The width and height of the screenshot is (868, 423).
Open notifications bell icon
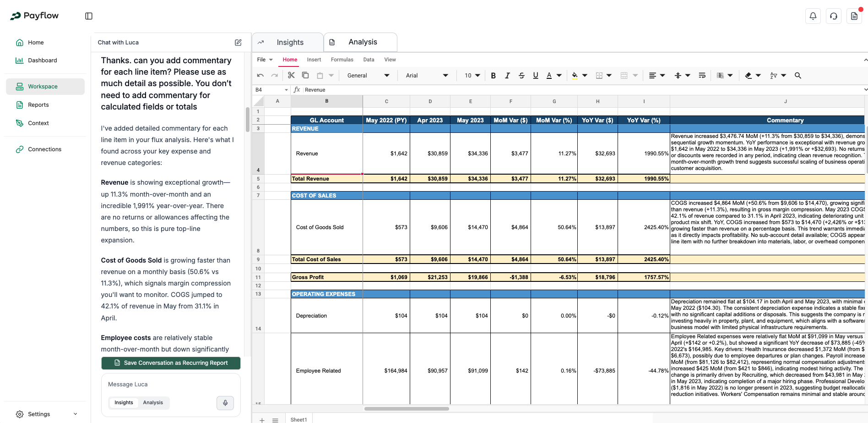pos(813,16)
